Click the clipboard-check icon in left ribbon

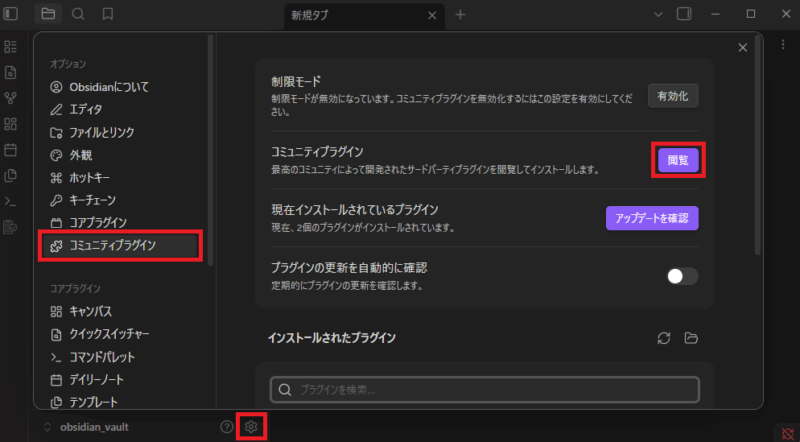click(x=10, y=227)
